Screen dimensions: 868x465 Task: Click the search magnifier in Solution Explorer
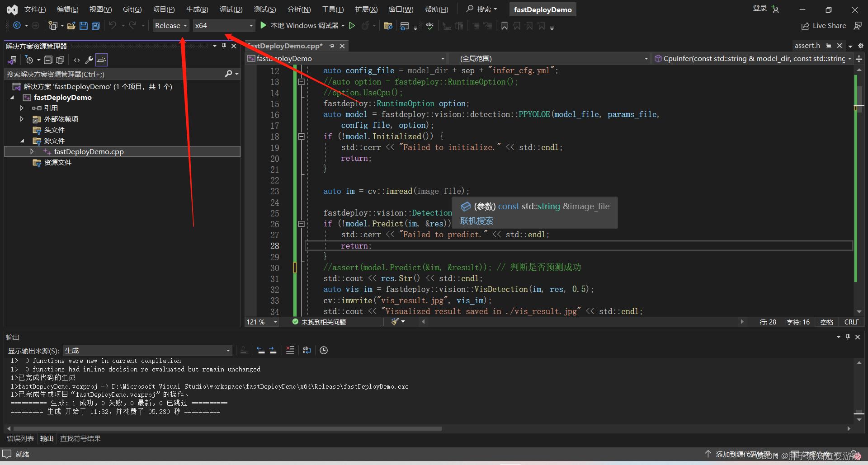229,74
